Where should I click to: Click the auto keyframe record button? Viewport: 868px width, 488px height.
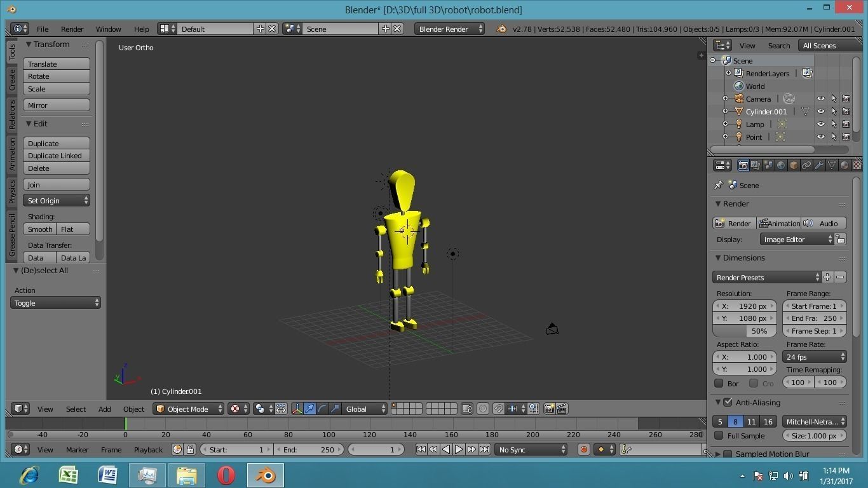tap(583, 450)
